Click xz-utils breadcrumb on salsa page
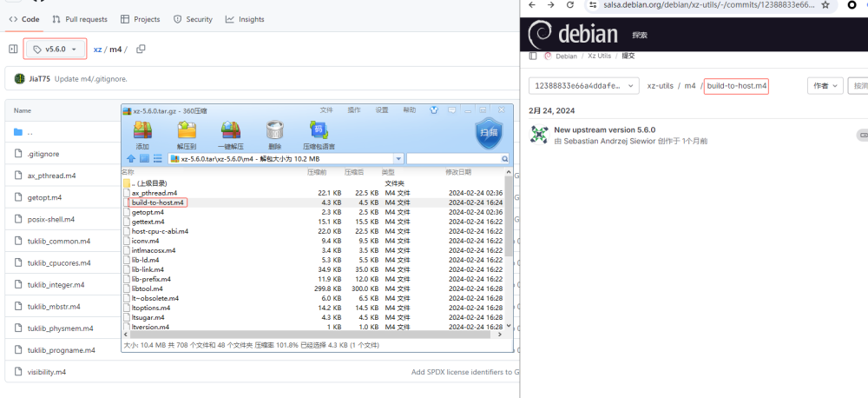The image size is (868, 398). click(661, 86)
